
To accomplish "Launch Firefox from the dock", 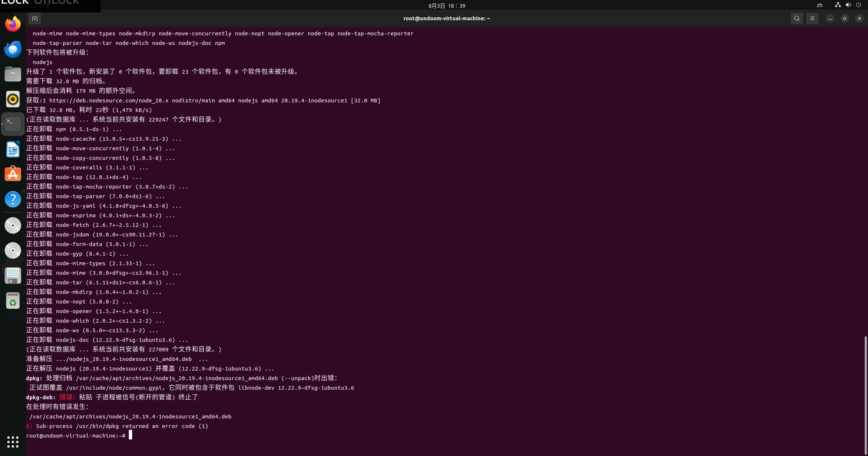I will (x=13, y=24).
